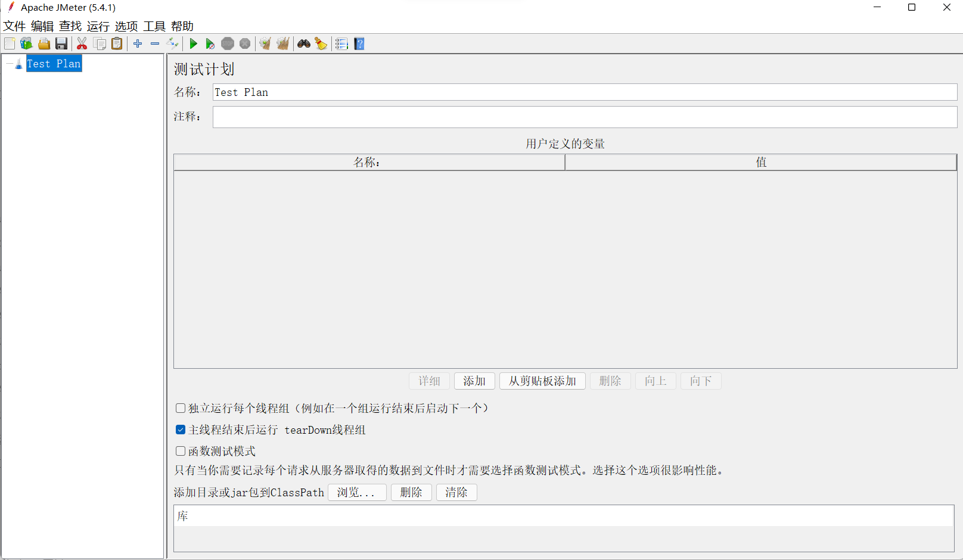Open the Templates toolbar icon
The width and height of the screenshot is (963, 560).
[x=26, y=43]
